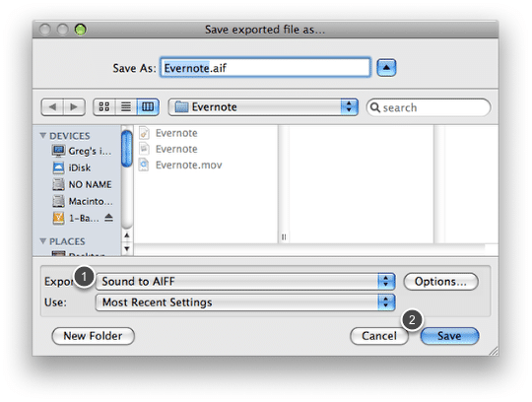
Task: Click the Macintosh hard drive icon
Action: [x=58, y=201]
